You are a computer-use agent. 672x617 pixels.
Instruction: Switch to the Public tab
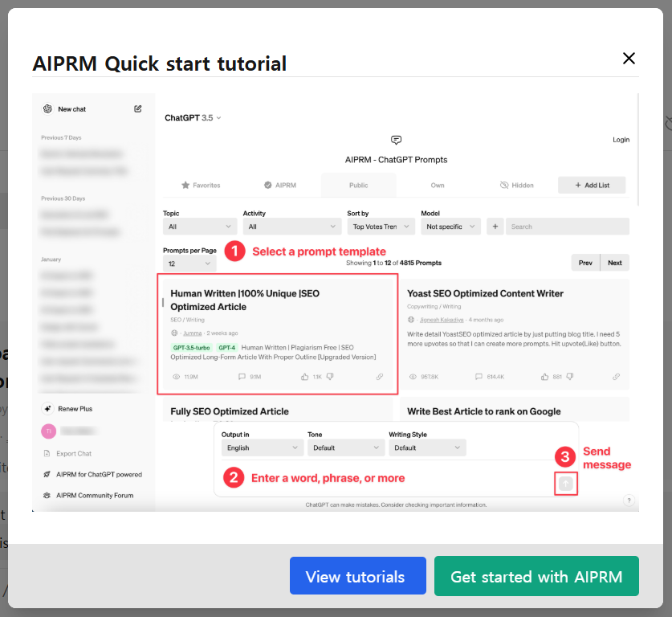[359, 186]
